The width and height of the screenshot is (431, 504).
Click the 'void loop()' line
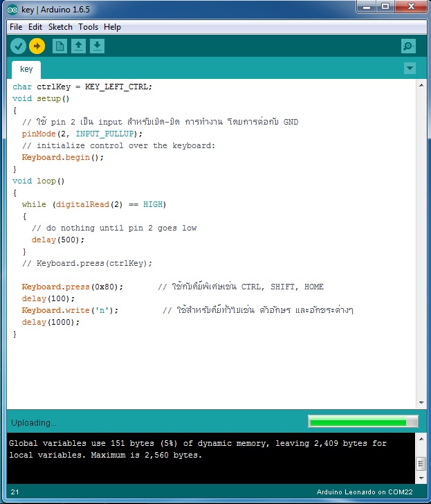pos(39,181)
